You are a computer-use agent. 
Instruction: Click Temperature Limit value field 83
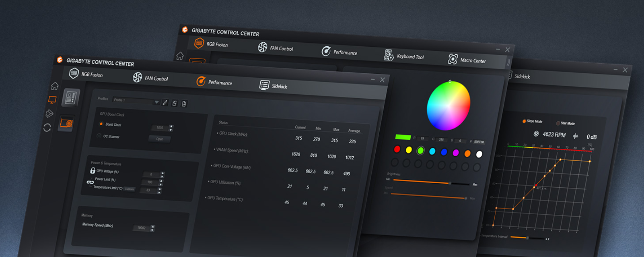pyautogui.click(x=148, y=190)
